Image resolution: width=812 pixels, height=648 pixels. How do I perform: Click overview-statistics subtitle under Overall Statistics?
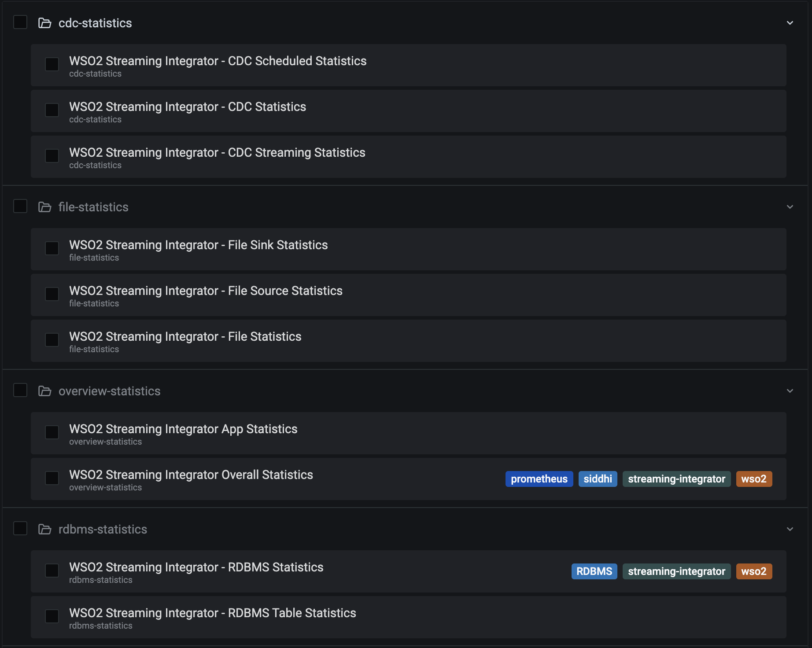click(x=105, y=488)
